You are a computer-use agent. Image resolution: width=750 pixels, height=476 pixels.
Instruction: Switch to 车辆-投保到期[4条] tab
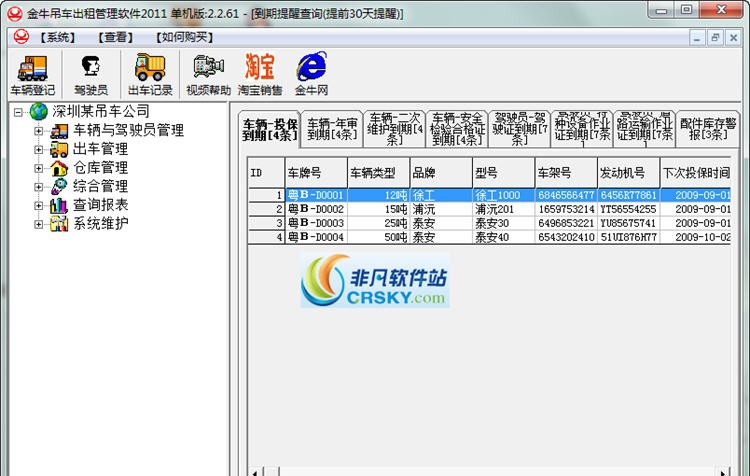pyautogui.click(x=269, y=129)
